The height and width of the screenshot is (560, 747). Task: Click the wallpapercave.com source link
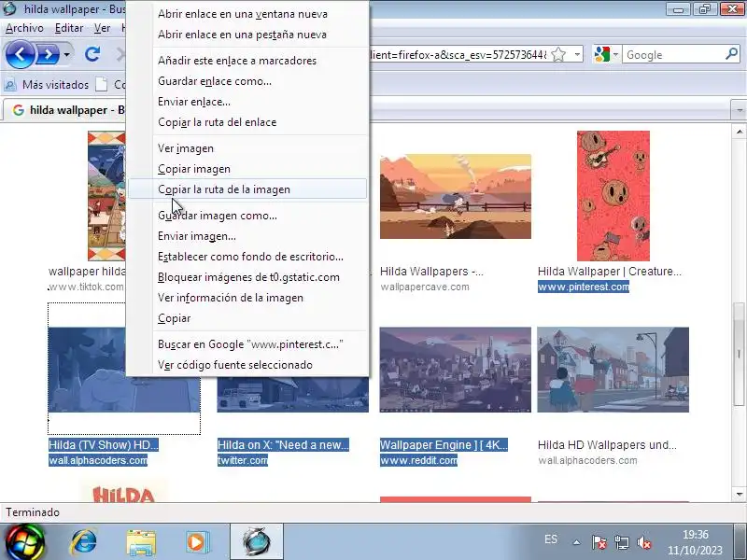pos(425,287)
